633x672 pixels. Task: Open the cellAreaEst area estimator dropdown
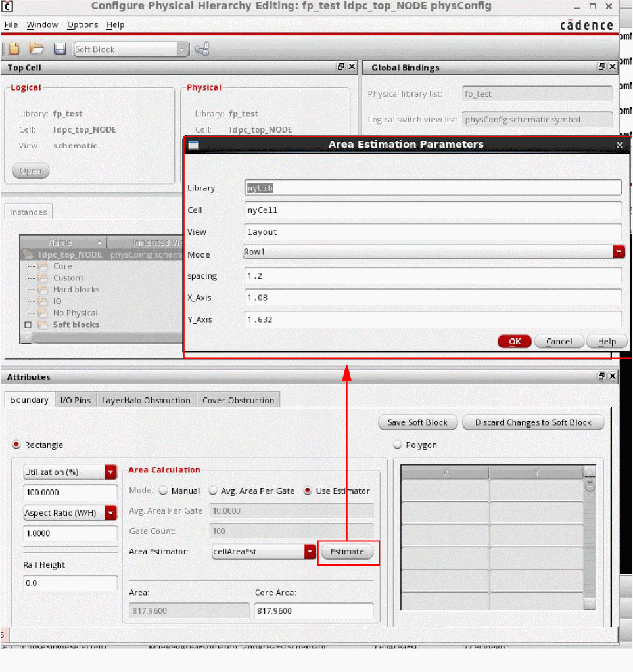click(x=310, y=552)
